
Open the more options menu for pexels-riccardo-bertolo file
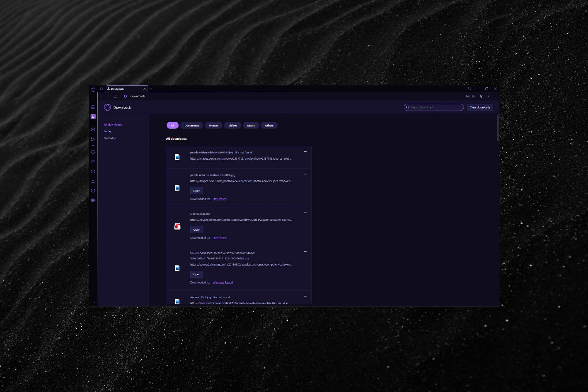305,174
